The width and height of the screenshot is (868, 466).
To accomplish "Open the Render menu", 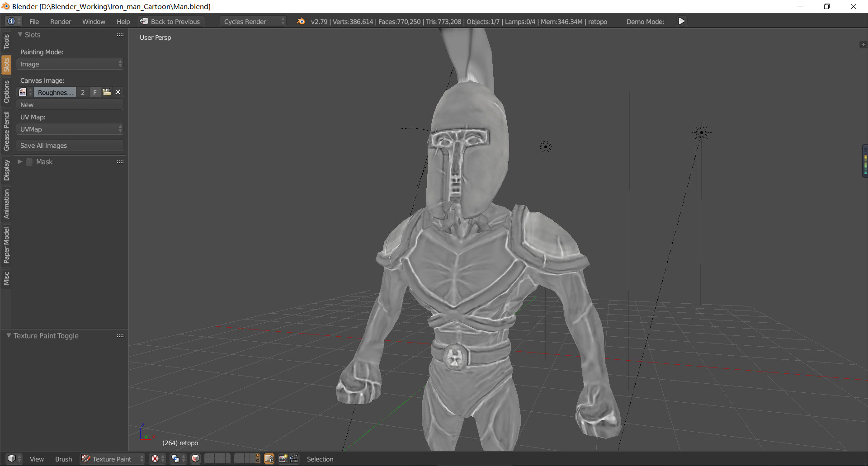I will point(61,21).
